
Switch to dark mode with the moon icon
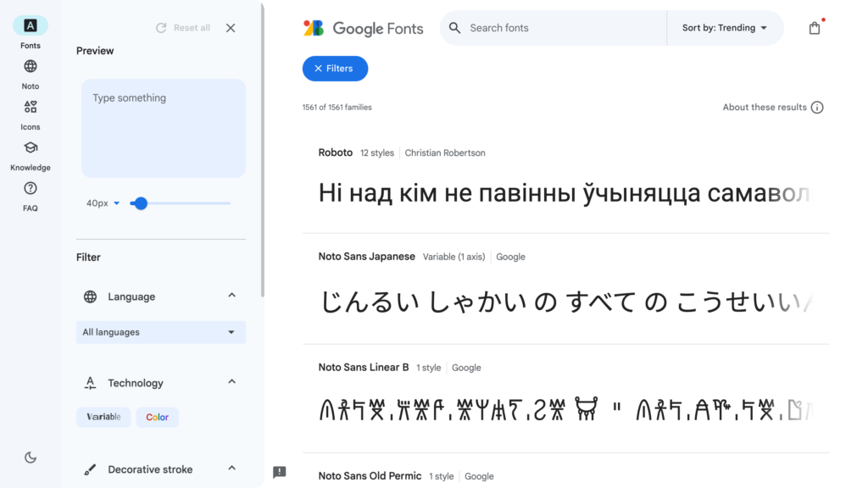click(x=30, y=457)
